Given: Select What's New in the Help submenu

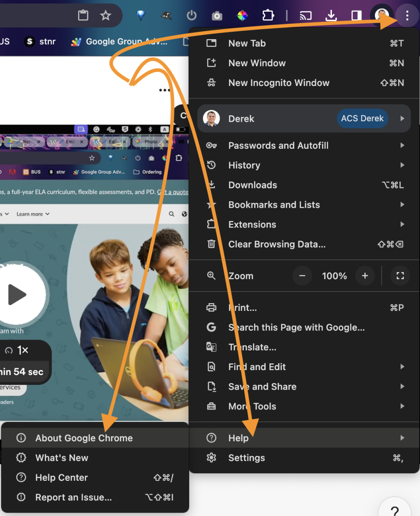Looking at the screenshot, I should tap(95, 458).
